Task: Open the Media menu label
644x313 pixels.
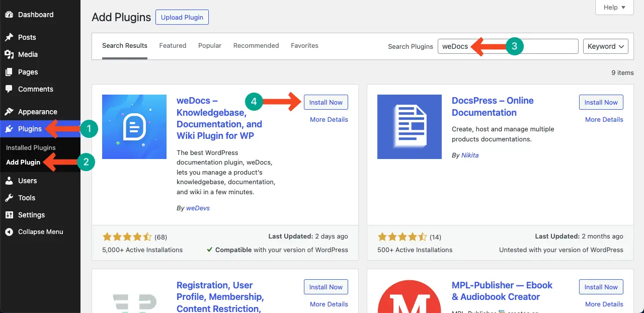Action: click(28, 54)
